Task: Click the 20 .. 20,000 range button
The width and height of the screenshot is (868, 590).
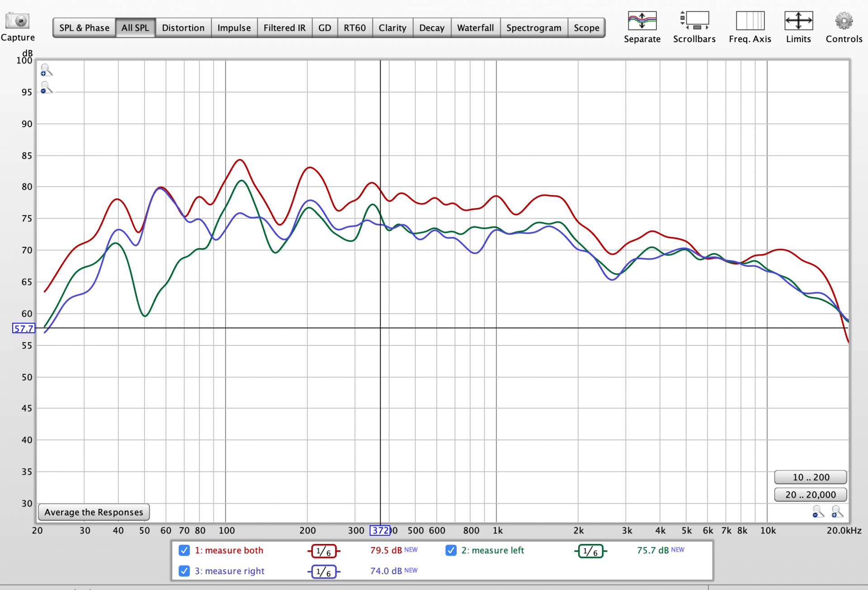Action: [810, 495]
